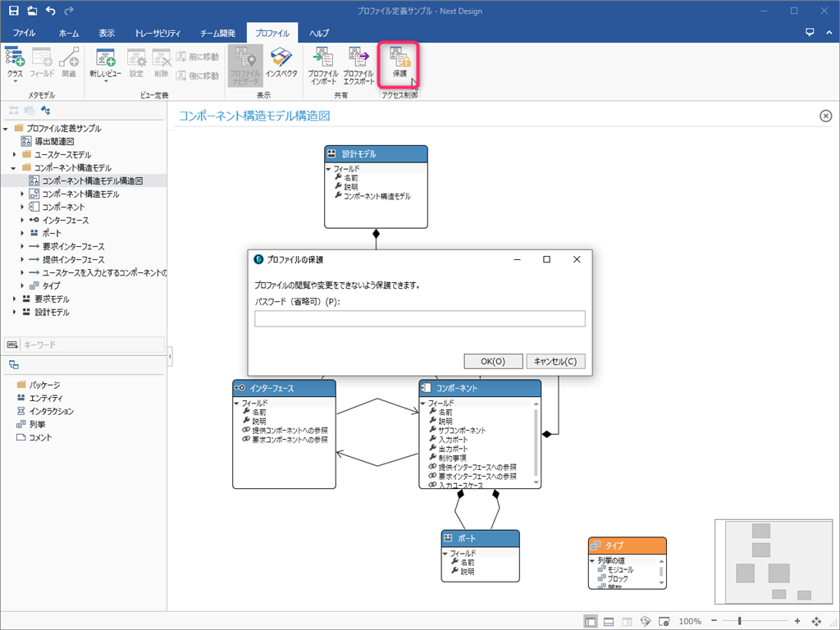Toggle the horizontal split layout button
The height and width of the screenshot is (630, 840).
click(x=609, y=621)
